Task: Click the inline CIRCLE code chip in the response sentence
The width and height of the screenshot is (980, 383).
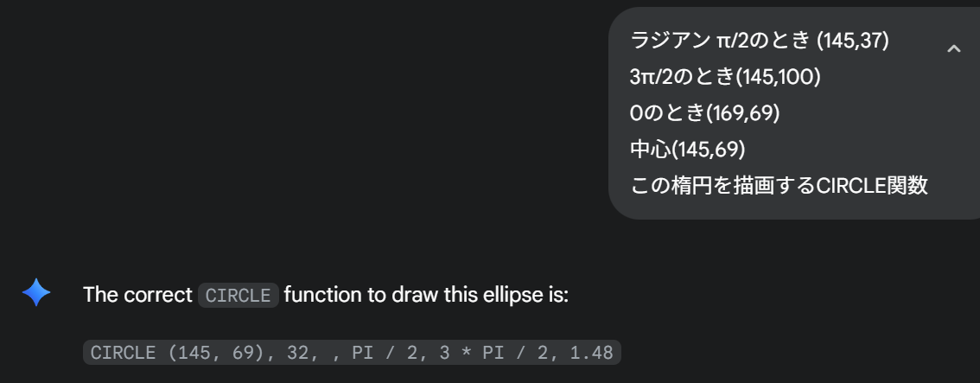Action: coord(238,295)
